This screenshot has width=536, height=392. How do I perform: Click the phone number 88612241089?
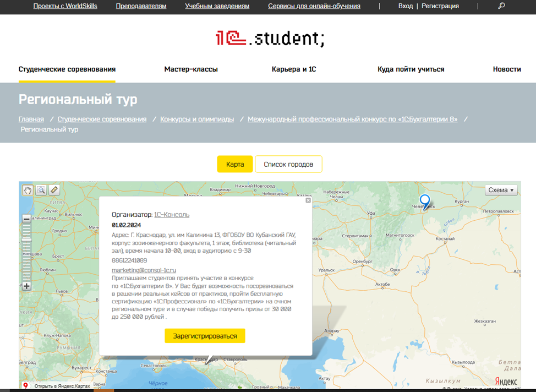point(129,260)
